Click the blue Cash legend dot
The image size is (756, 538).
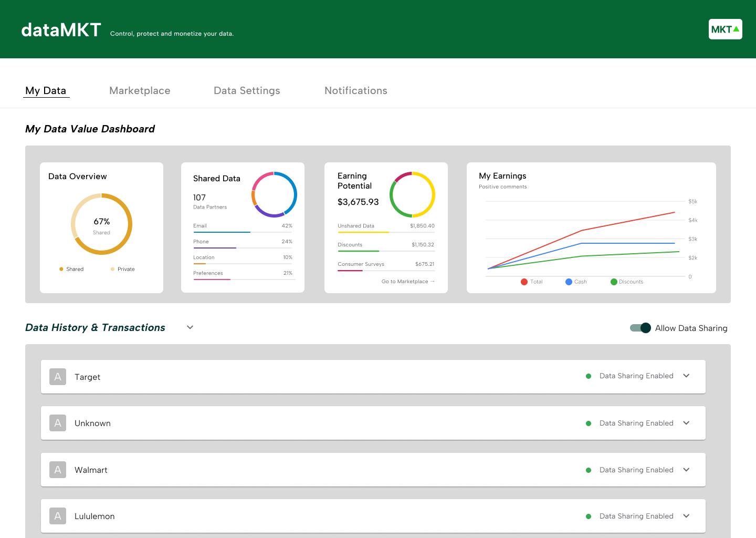[569, 282]
